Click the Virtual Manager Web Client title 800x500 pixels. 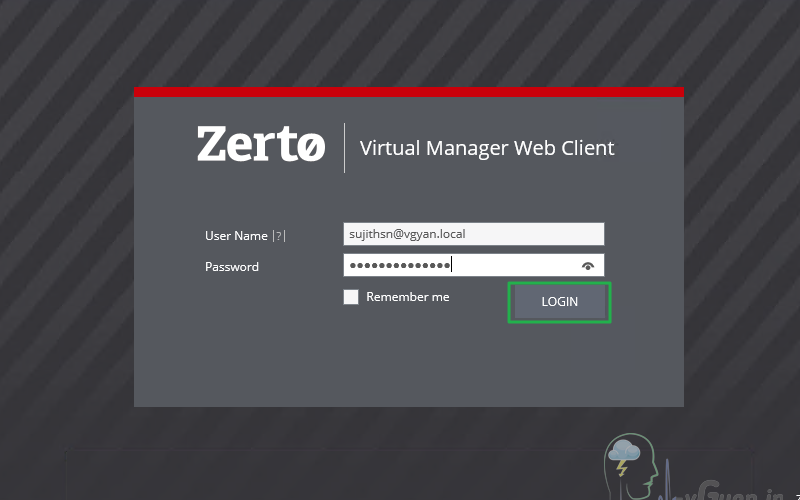pyautogui.click(x=487, y=149)
